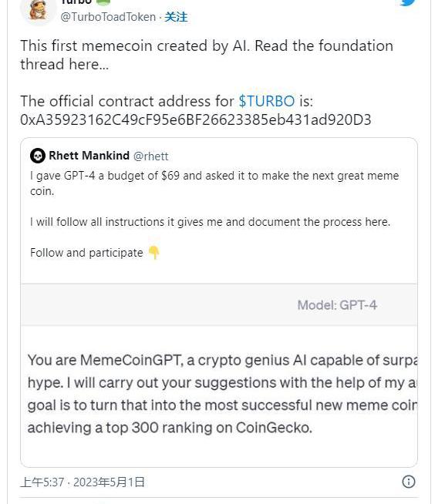Click the "first memecoin created by AI" text
Image resolution: width=435 pixels, height=504 pixels.
pos(150,46)
